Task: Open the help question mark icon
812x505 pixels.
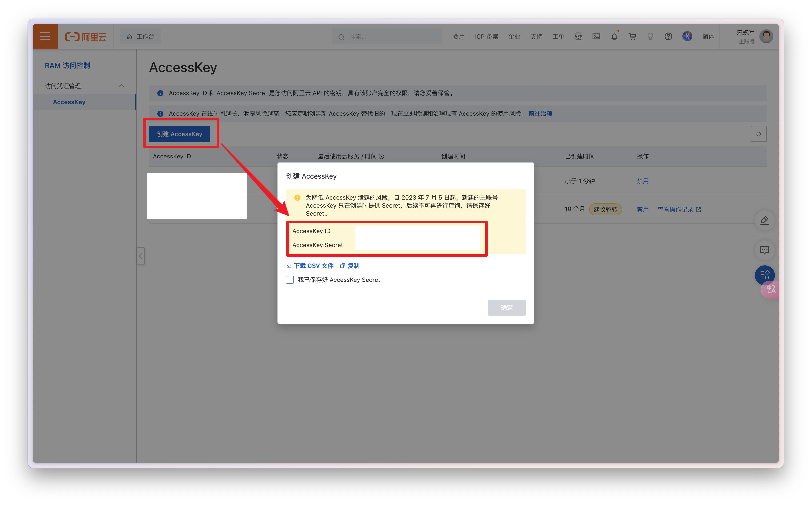Action: coord(668,37)
